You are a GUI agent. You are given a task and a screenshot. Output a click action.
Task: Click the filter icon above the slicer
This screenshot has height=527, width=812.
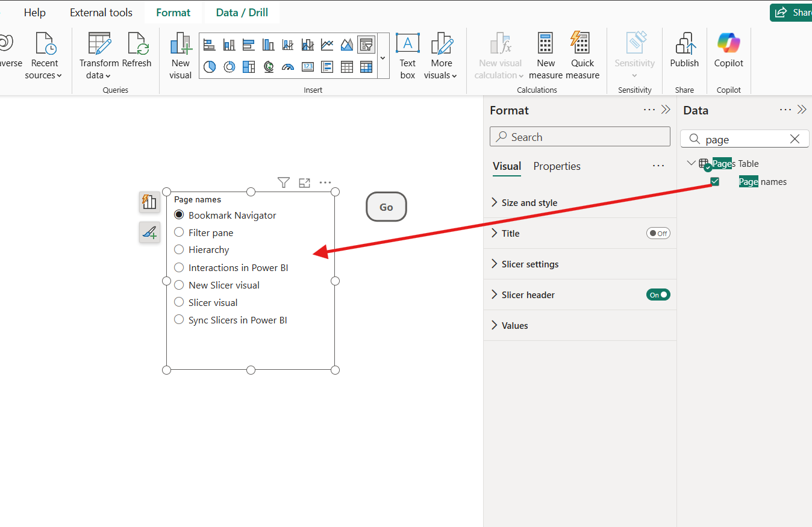284,182
